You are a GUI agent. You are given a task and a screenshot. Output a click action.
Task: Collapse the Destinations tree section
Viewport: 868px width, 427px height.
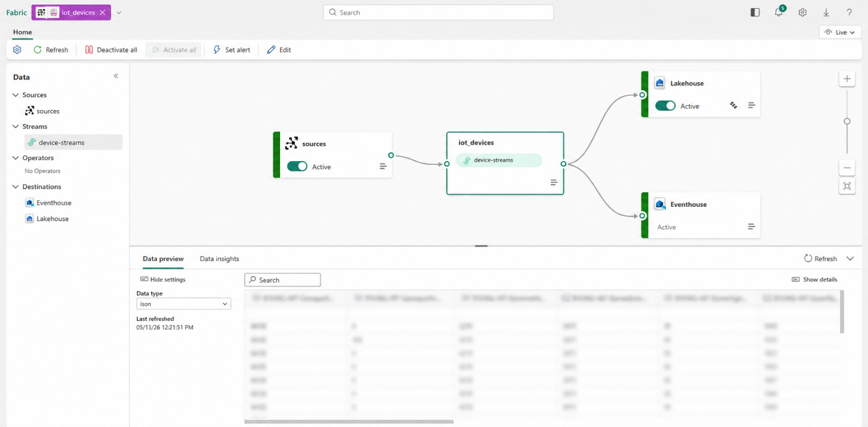click(x=16, y=187)
